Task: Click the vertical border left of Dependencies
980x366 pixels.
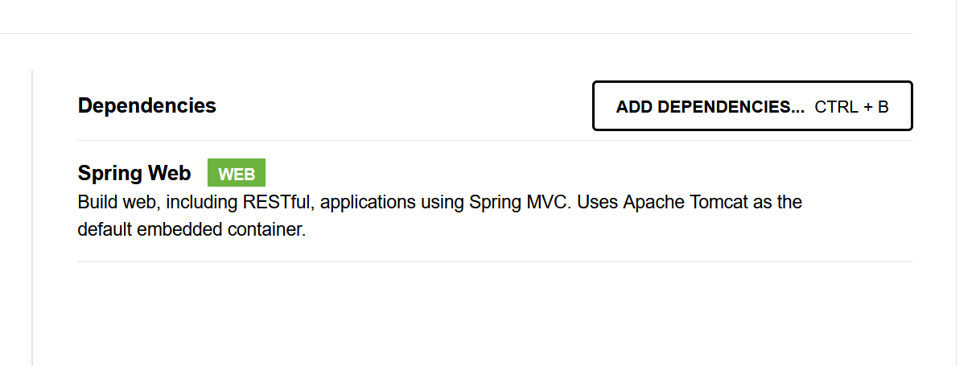Action: pos(32,217)
